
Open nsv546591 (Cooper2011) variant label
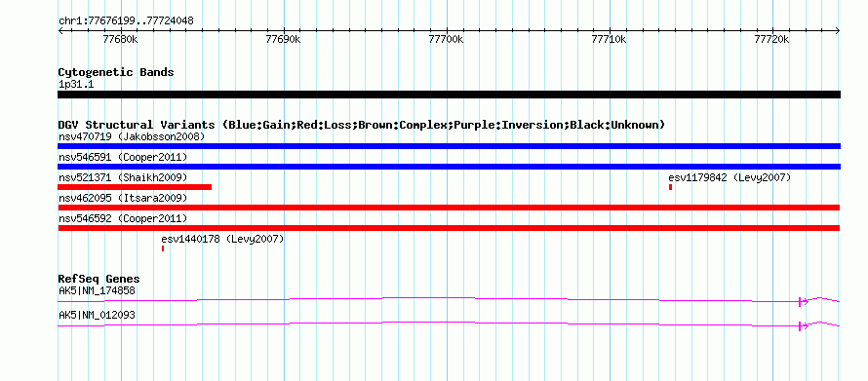[x=123, y=157]
